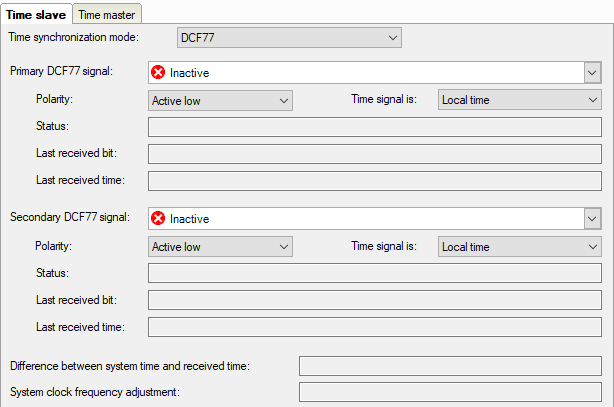Screen dimensions: 614x407
Task: Open the Time synchronization mode dropdown
Action: click(289, 38)
